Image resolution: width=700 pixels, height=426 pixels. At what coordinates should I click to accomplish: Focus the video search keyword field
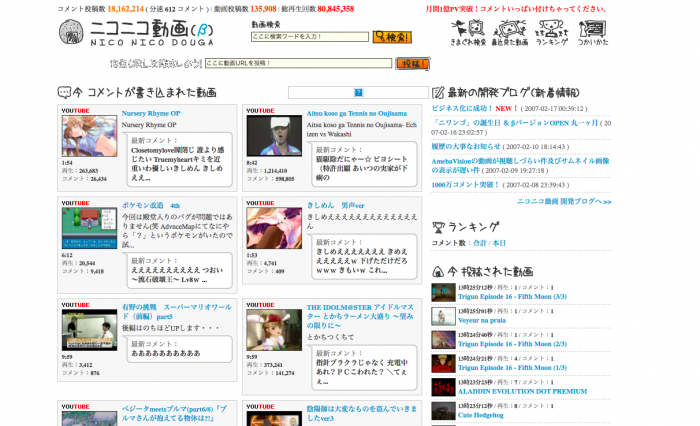click(x=310, y=37)
